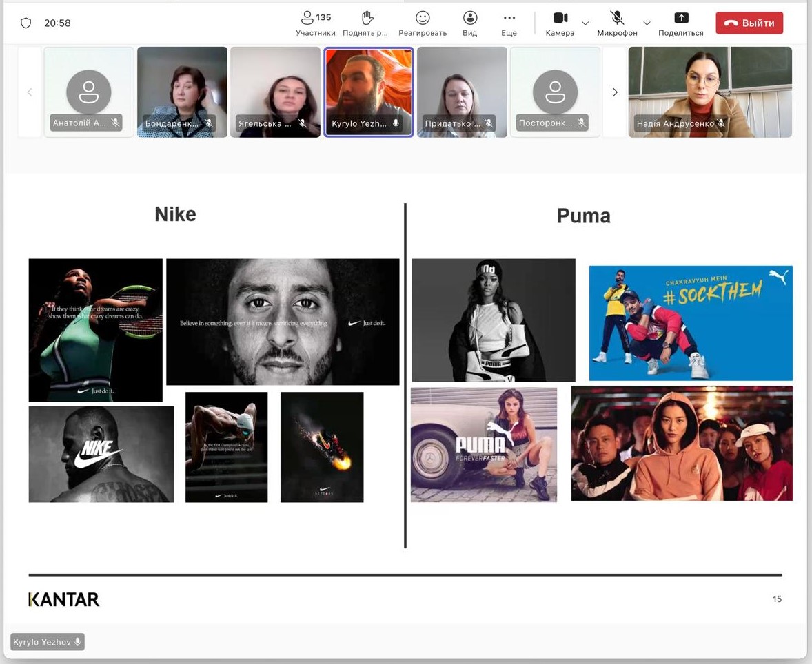Screen dimensions: 812x664
Task: Open the Реагировать reactions menu
Action: (422, 23)
